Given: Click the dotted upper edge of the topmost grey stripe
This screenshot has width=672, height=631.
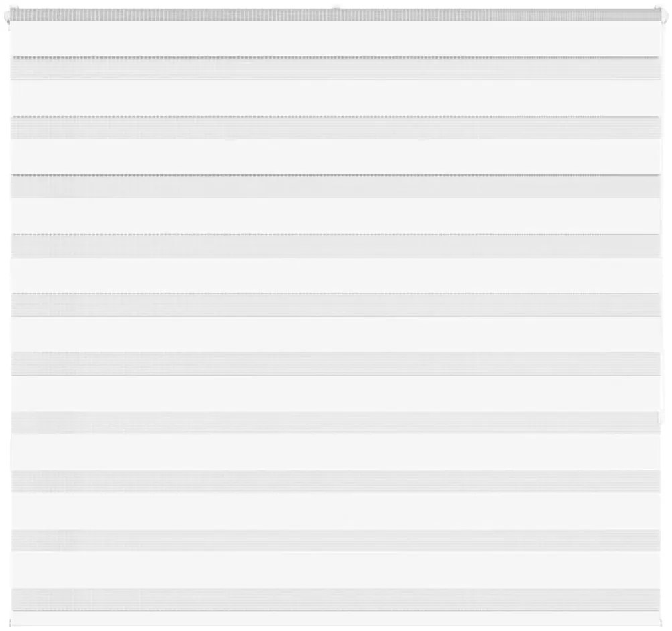Looking at the screenshot, I should pyautogui.click(x=336, y=57).
